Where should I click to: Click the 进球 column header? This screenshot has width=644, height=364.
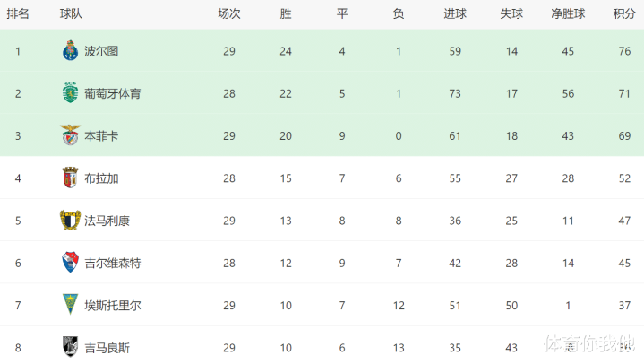pyautogui.click(x=454, y=13)
